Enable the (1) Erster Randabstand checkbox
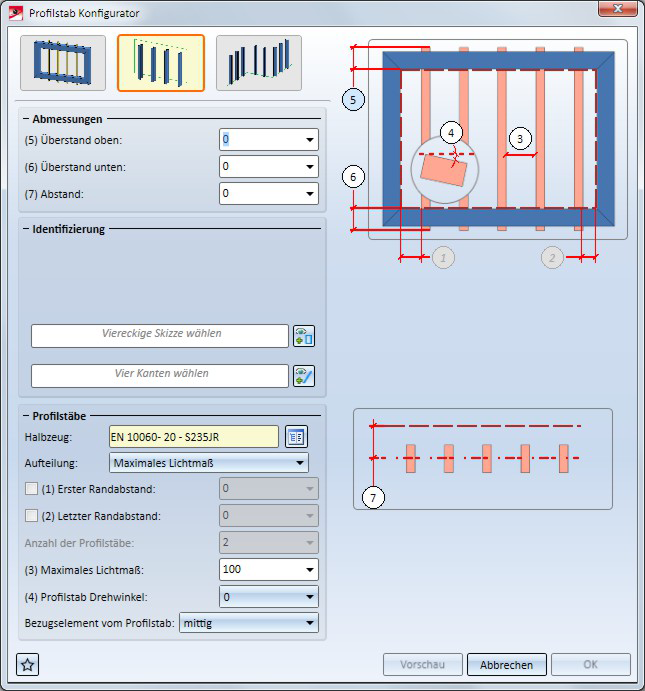The height and width of the screenshot is (691, 645). click(31, 489)
